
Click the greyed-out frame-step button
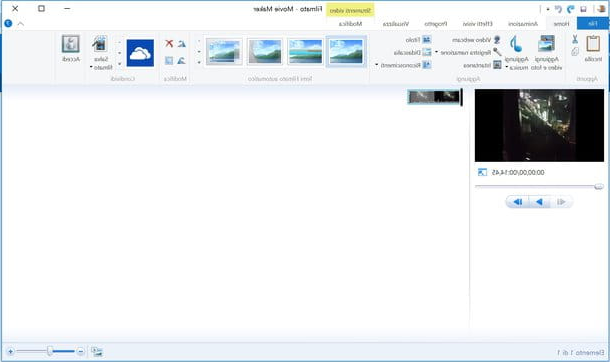[561, 202]
